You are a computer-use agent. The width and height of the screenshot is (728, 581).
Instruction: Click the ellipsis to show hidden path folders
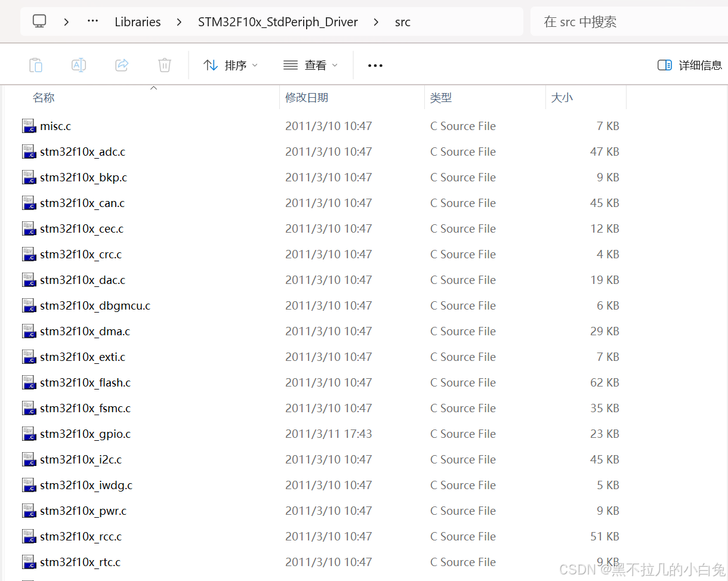(x=92, y=21)
